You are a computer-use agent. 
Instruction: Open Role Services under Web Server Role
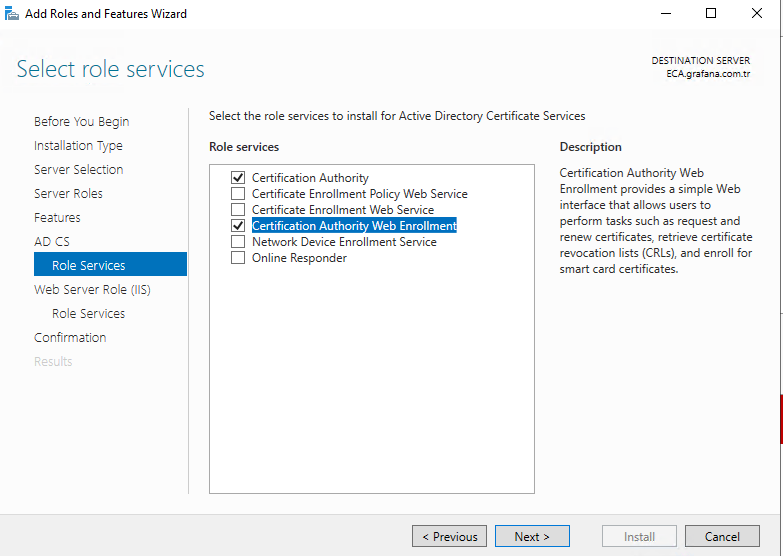(88, 313)
